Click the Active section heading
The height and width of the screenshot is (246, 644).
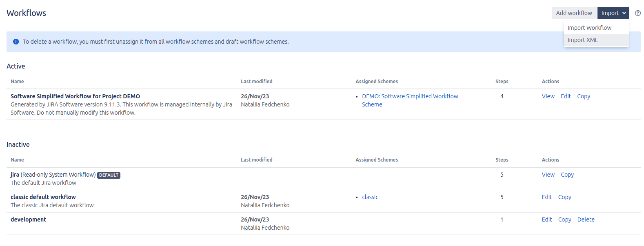(16, 66)
